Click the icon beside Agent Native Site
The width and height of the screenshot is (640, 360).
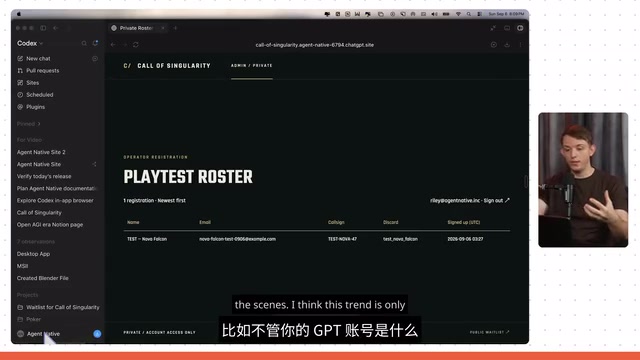[94, 164]
